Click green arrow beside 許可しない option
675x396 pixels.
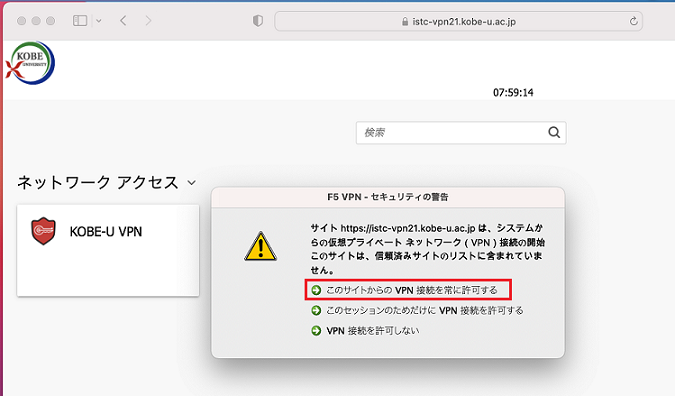[316, 331]
